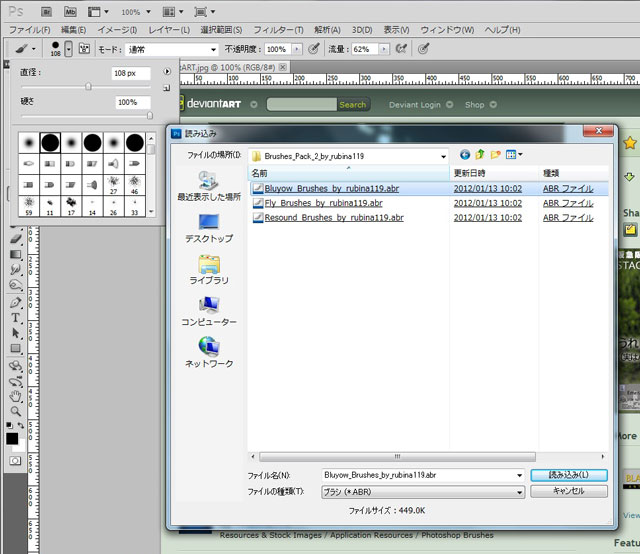Adjust the 直径 diameter slider
The width and height of the screenshot is (640, 554).
click(88, 87)
